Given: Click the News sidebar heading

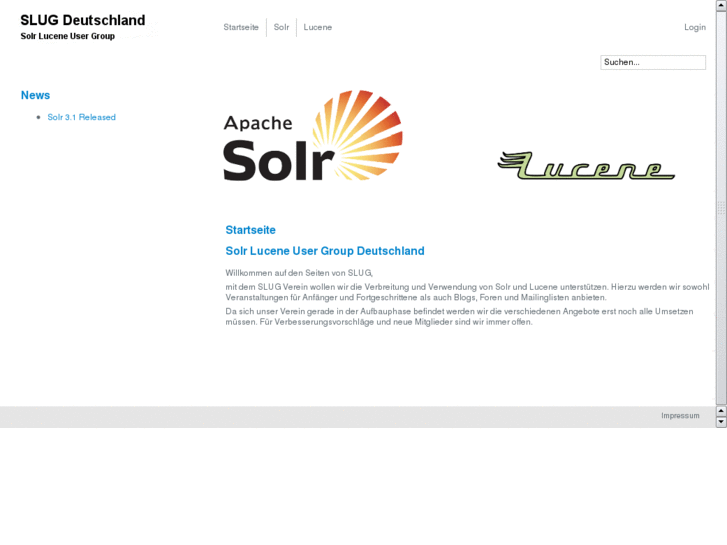Looking at the screenshot, I should point(35,95).
